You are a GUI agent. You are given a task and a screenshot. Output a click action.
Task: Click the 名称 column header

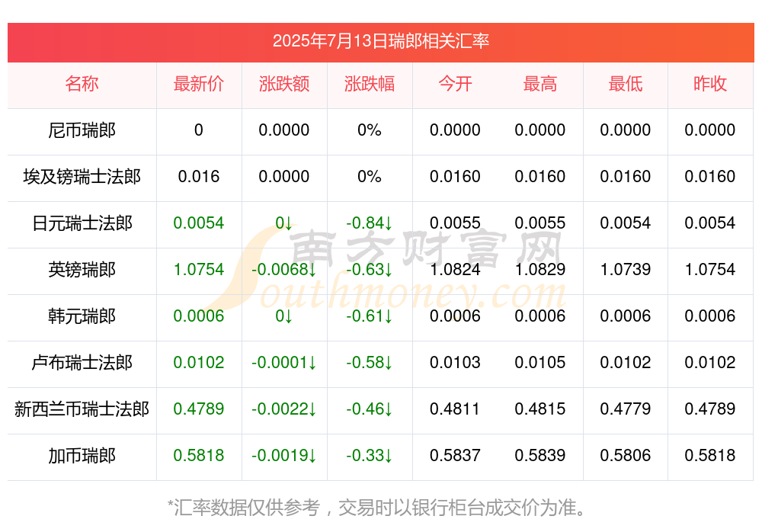[x=82, y=84]
